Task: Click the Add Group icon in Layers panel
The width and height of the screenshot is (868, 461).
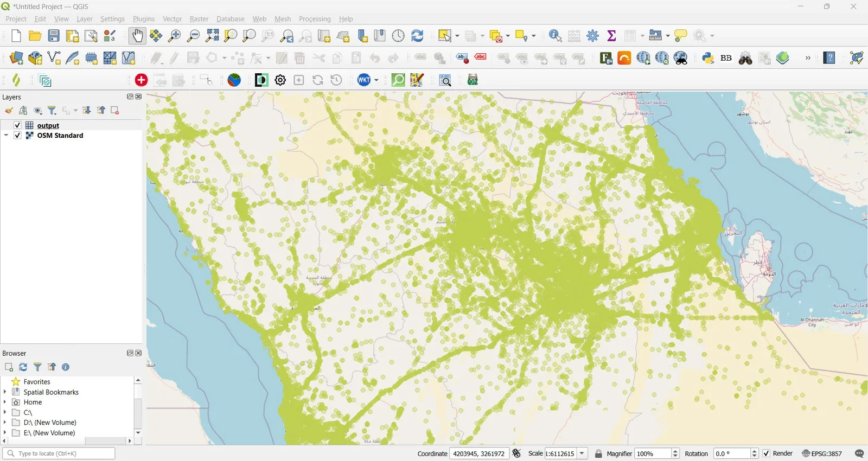Action: [23, 111]
